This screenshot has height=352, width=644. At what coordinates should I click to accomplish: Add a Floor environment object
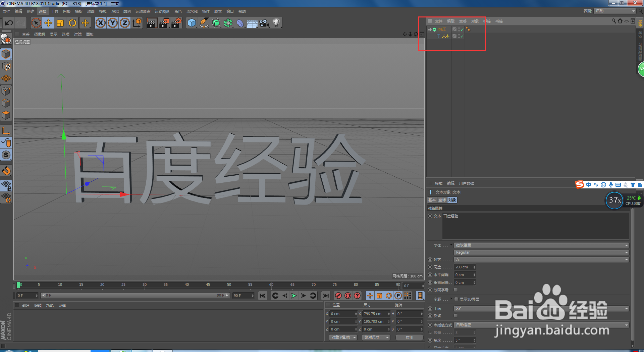[252, 23]
